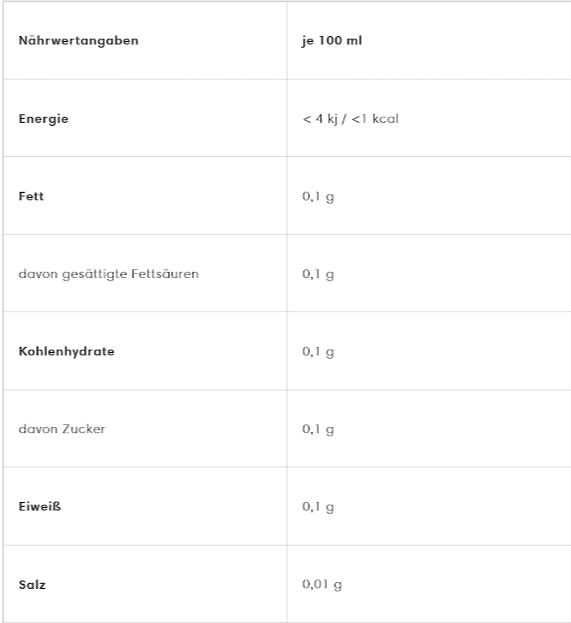
Task: Select the Zucker value 0,1 g
Action: coord(318,429)
